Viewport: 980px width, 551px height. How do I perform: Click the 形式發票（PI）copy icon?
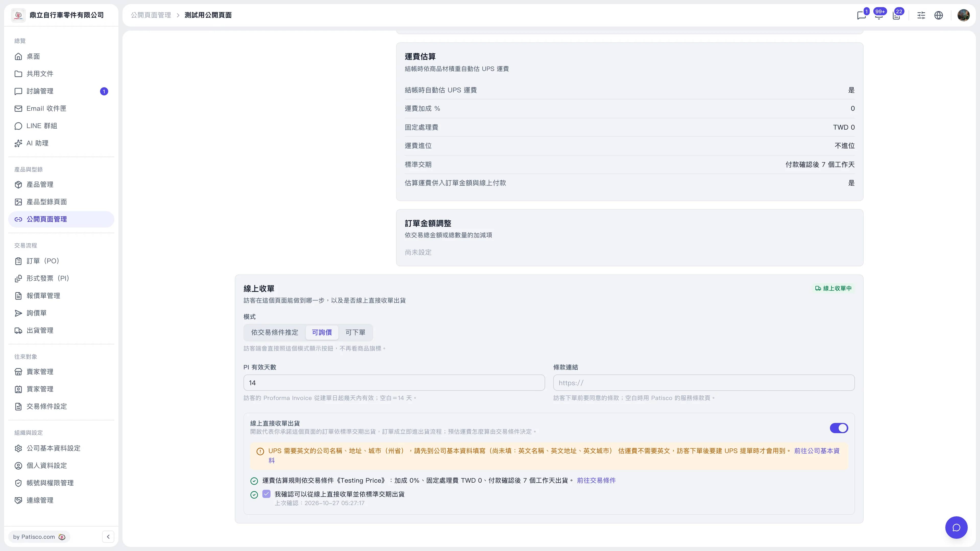(x=18, y=278)
